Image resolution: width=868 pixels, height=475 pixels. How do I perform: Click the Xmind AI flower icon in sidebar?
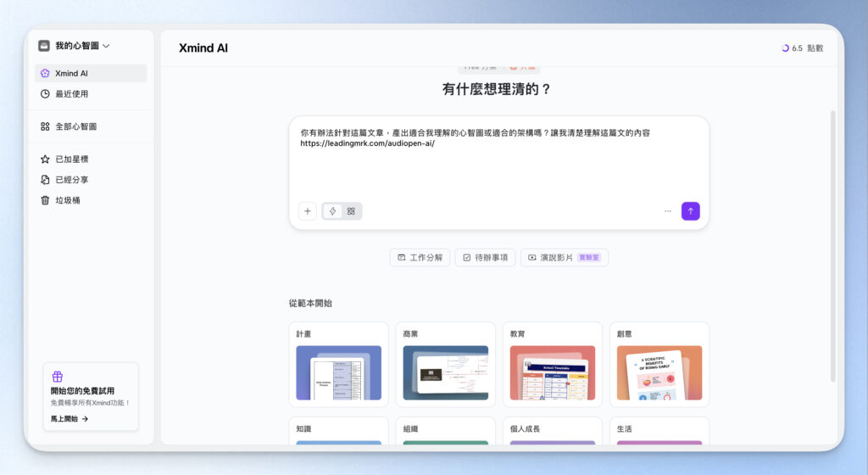[45, 73]
